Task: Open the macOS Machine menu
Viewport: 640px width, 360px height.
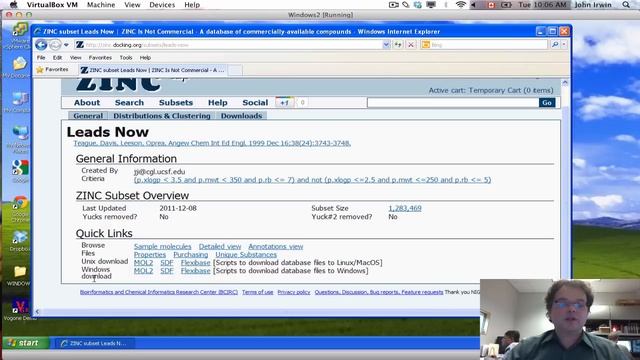Action: point(101,5)
